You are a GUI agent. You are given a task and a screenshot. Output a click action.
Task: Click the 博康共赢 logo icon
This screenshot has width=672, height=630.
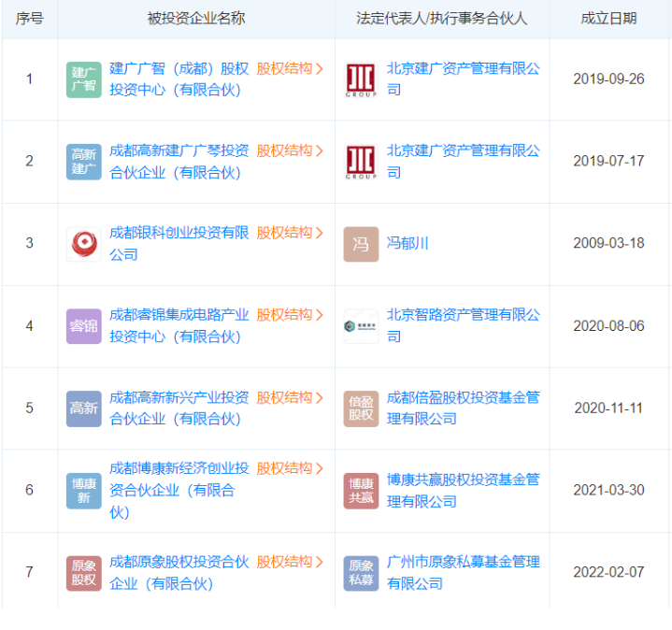pos(361,491)
